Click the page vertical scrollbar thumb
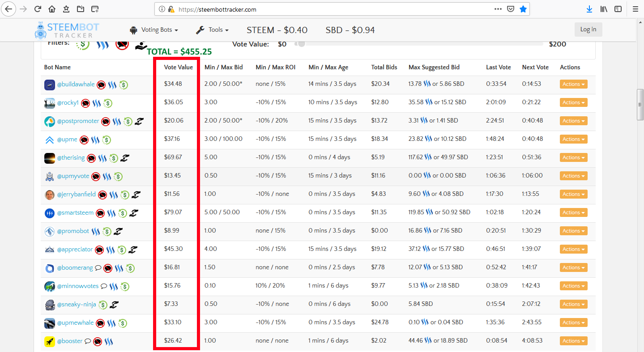This screenshot has height=352, width=644. 640,105
